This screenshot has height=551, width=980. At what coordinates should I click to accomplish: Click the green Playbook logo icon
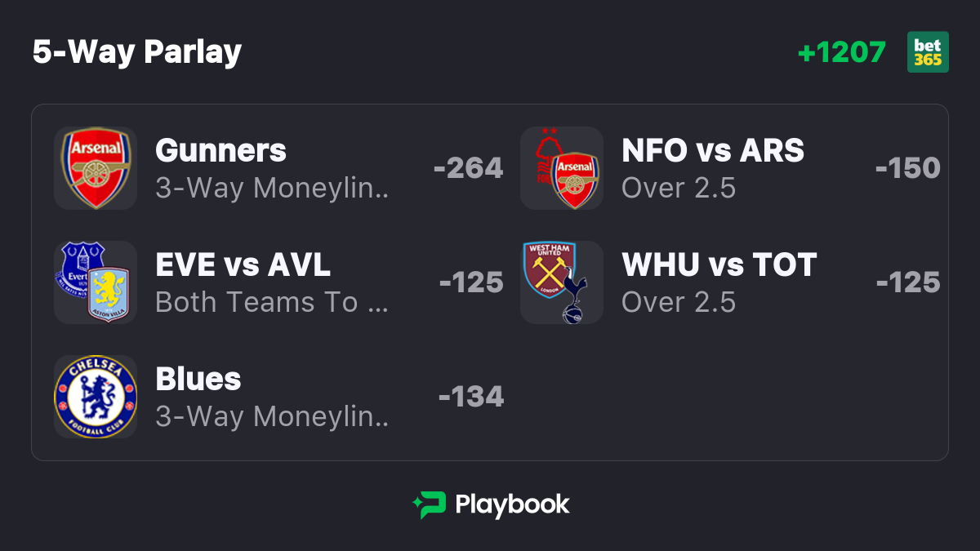coord(429,504)
